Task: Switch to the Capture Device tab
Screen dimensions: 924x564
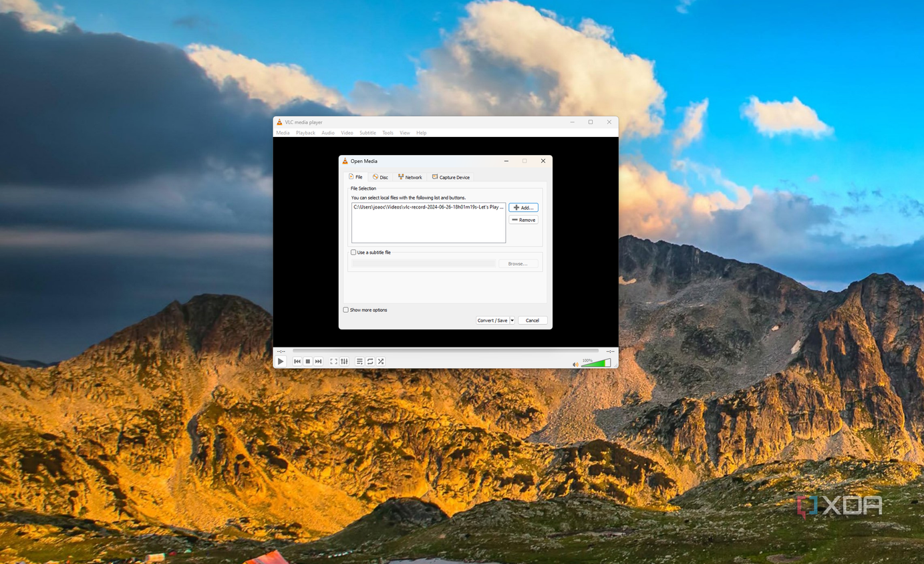Action: click(451, 177)
